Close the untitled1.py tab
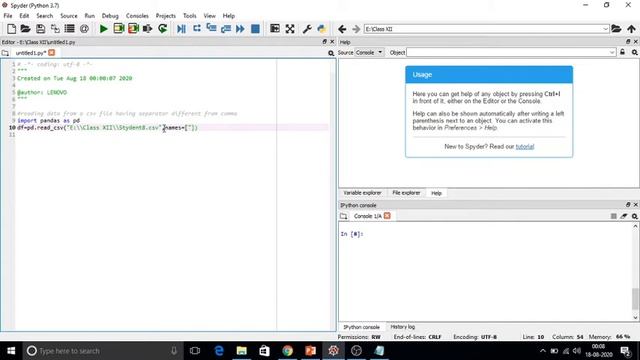Screen dimensions: 640x360 point(51,53)
